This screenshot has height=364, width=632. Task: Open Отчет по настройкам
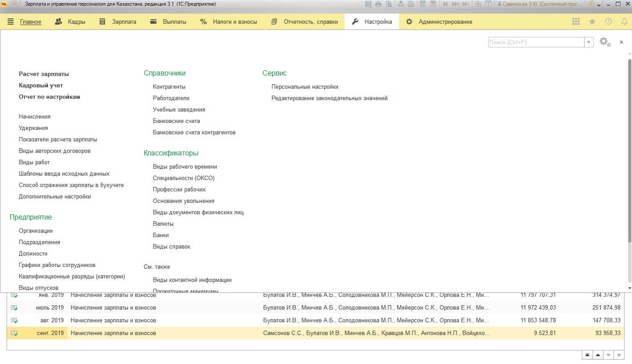[x=50, y=97]
